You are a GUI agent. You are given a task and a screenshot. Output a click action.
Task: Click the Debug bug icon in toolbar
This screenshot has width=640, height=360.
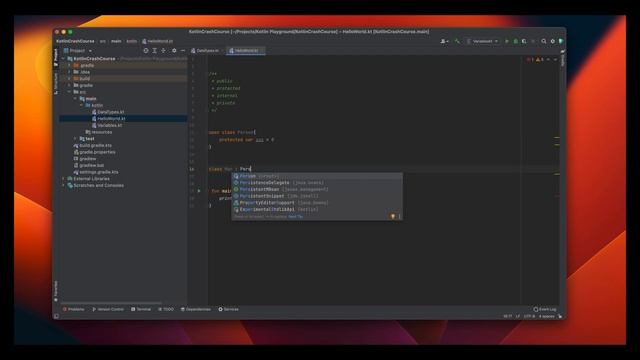[x=516, y=41]
